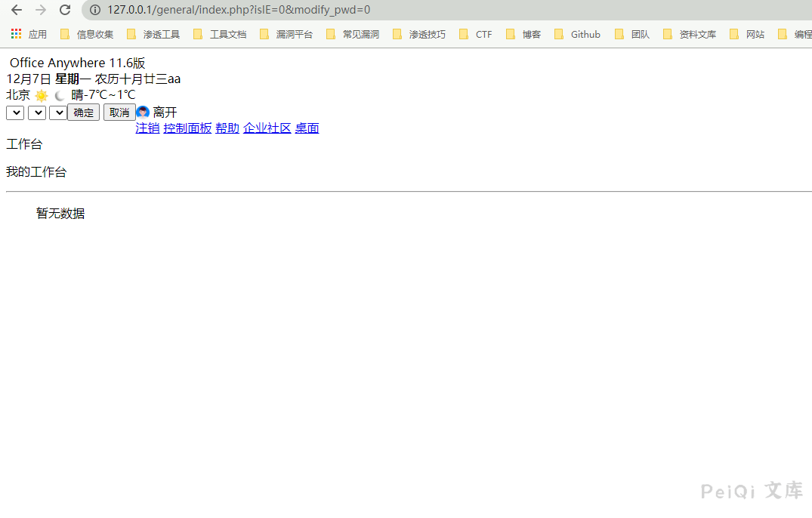Click the moon weather icon
Viewport: 812px width, 518px height.
[60, 96]
